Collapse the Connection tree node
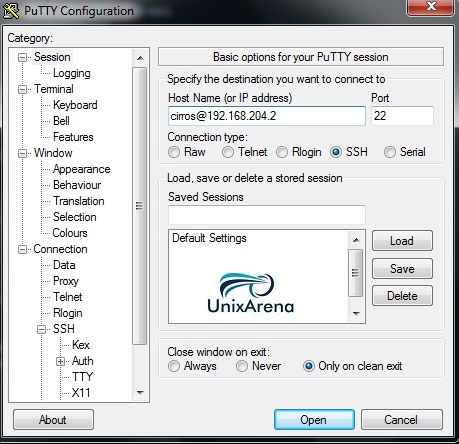This screenshot has height=444, width=459. pos(22,249)
